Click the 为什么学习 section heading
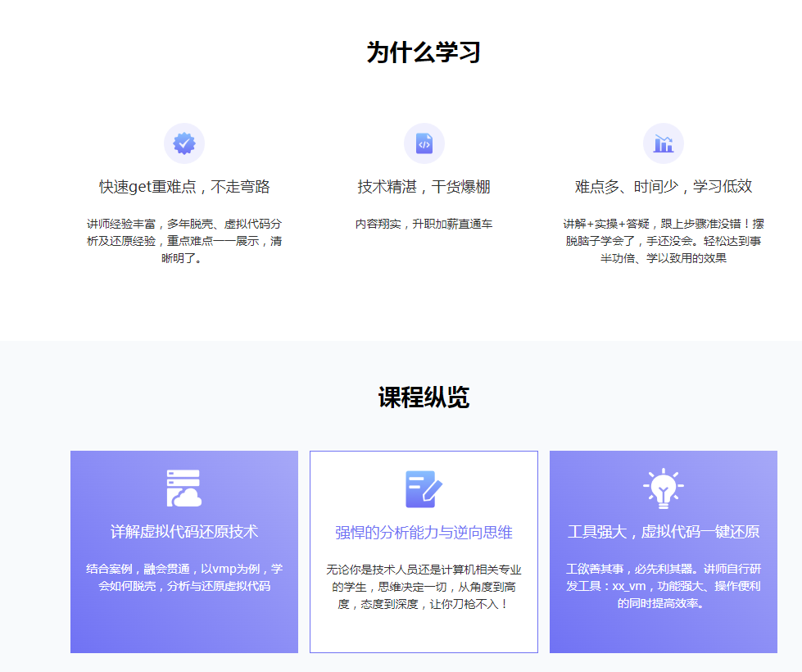Screen dimensions: 802x672 [424, 52]
